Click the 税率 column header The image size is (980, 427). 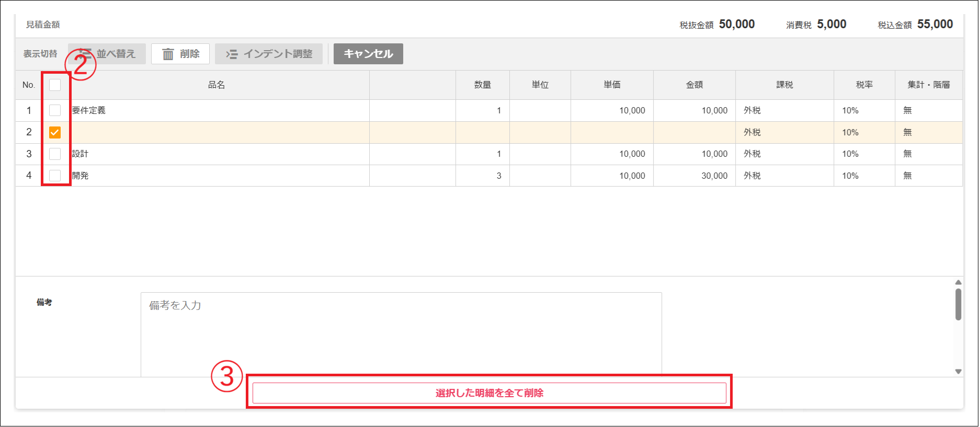(864, 85)
